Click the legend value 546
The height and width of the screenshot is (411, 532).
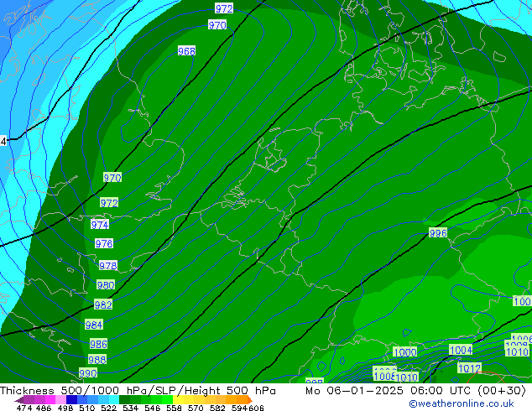pos(153,408)
